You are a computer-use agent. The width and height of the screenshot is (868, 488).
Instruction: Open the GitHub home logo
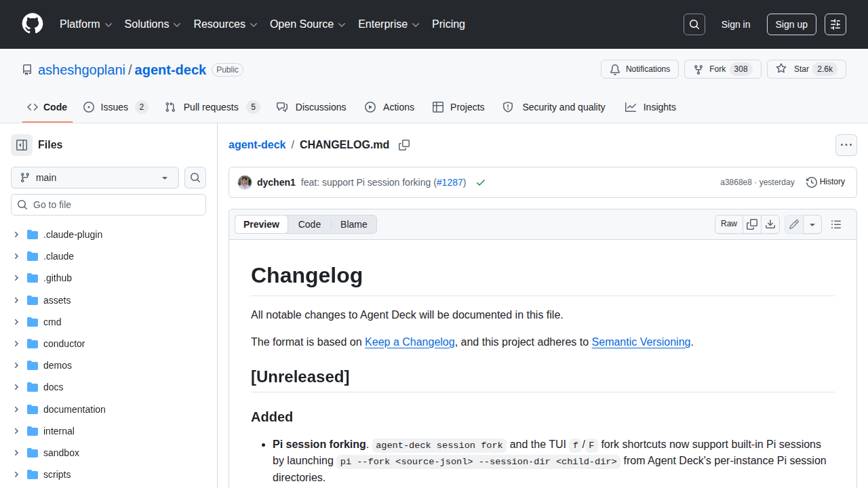(33, 24)
